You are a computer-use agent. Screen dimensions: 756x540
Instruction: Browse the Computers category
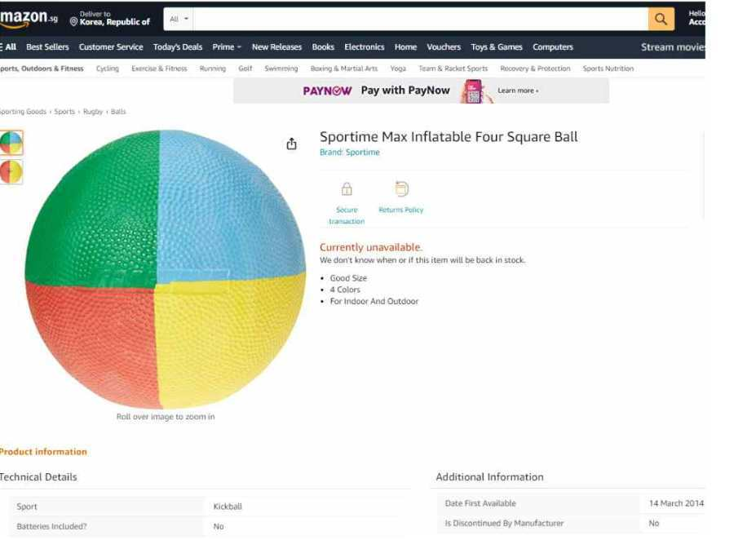553,47
